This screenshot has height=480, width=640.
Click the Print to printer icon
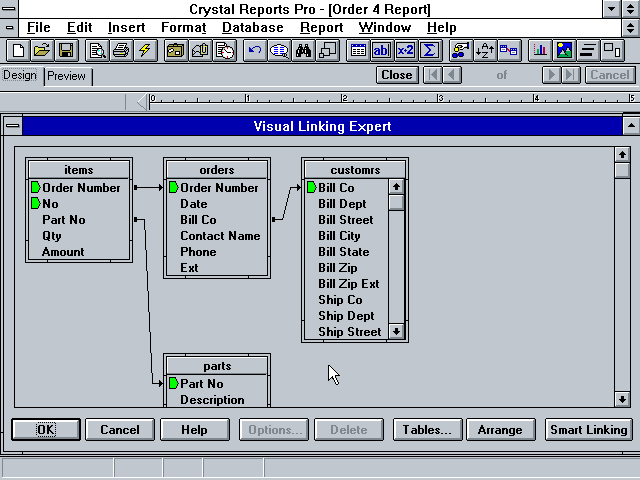pos(121,51)
